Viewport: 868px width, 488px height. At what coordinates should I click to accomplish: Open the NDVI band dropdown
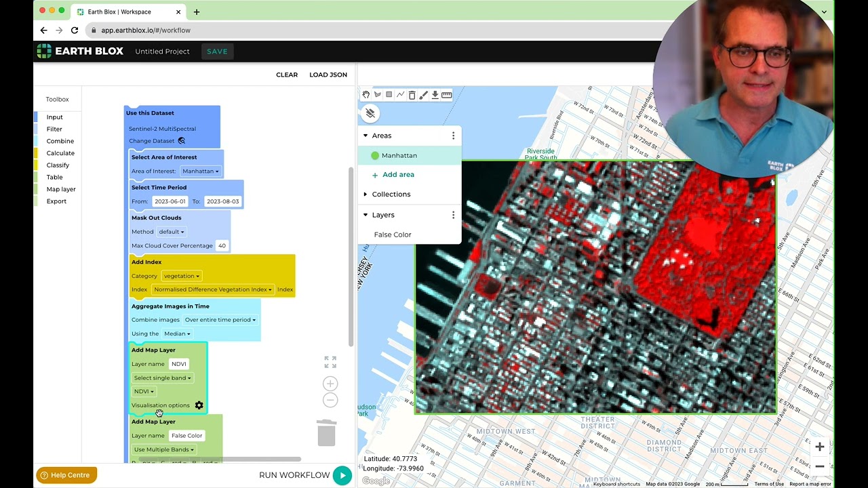point(144,392)
